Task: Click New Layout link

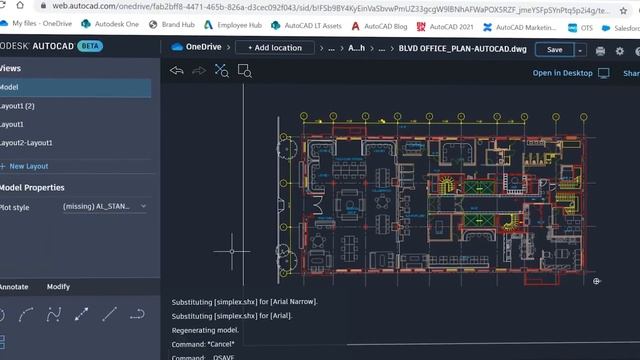Action: pyautogui.click(x=24, y=166)
